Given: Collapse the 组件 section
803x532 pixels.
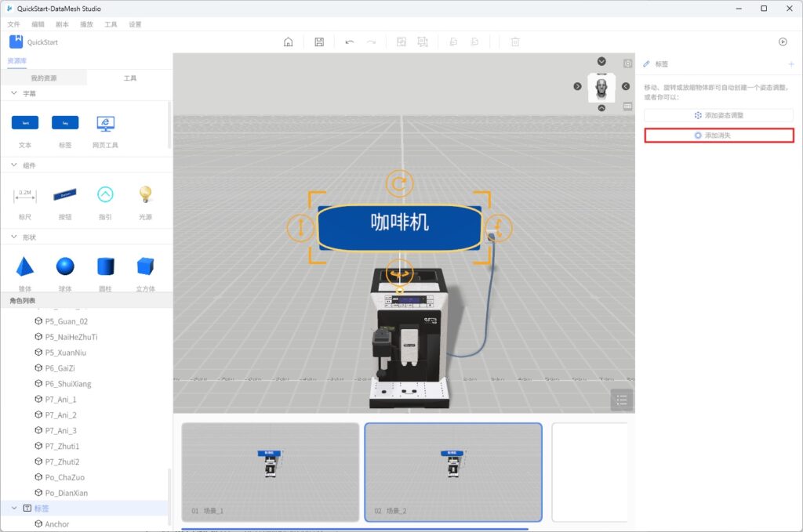Looking at the screenshot, I should coord(14,165).
